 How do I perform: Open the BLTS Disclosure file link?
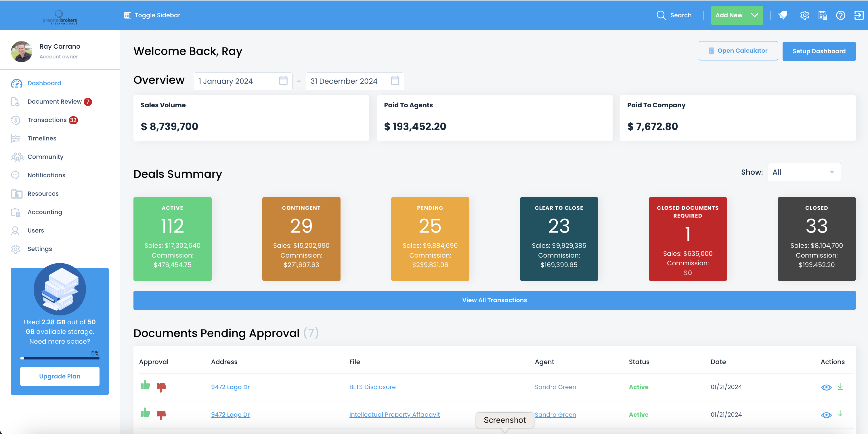pyautogui.click(x=372, y=387)
